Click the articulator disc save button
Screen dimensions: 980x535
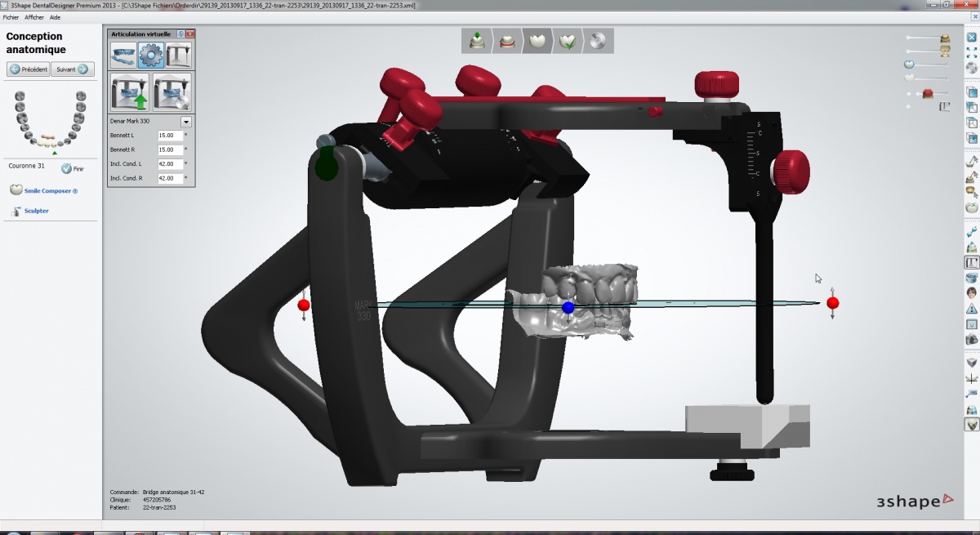pyautogui.click(x=171, y=92)
